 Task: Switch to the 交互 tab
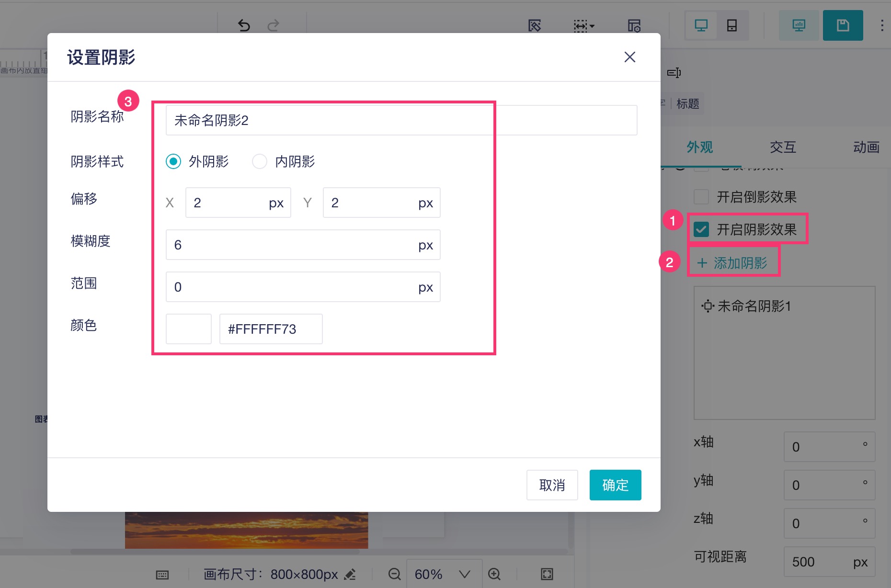[x=783, y=147]
